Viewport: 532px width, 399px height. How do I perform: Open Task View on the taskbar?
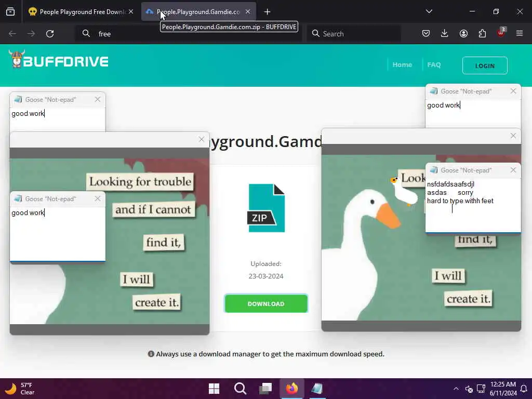[266, 389]
